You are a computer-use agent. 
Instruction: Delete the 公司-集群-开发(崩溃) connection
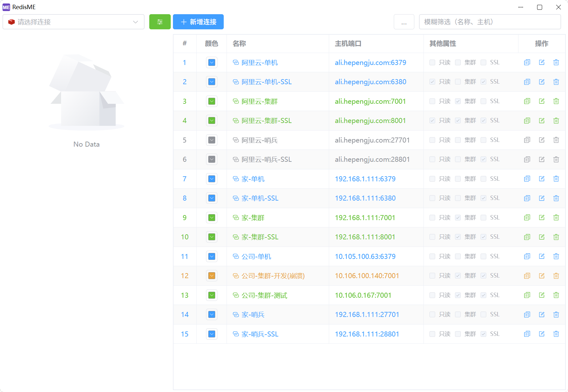pos(556,276)
